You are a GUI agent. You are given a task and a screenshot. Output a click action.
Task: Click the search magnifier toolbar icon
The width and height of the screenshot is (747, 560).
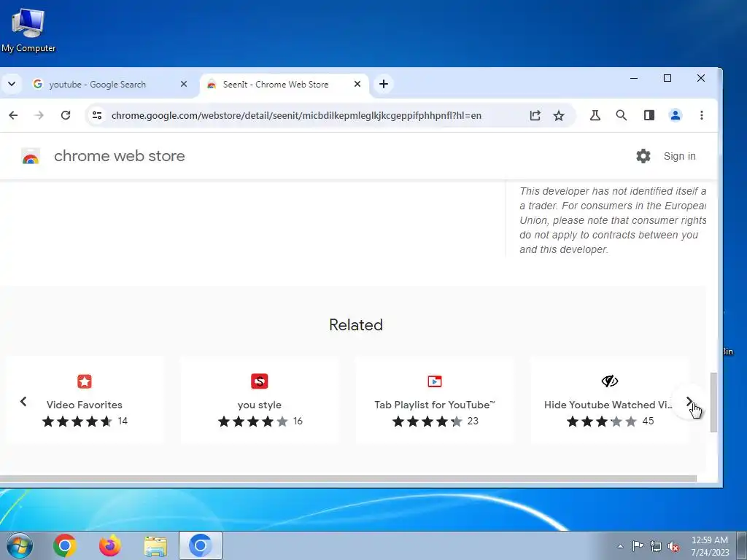(x=622, y=115)
